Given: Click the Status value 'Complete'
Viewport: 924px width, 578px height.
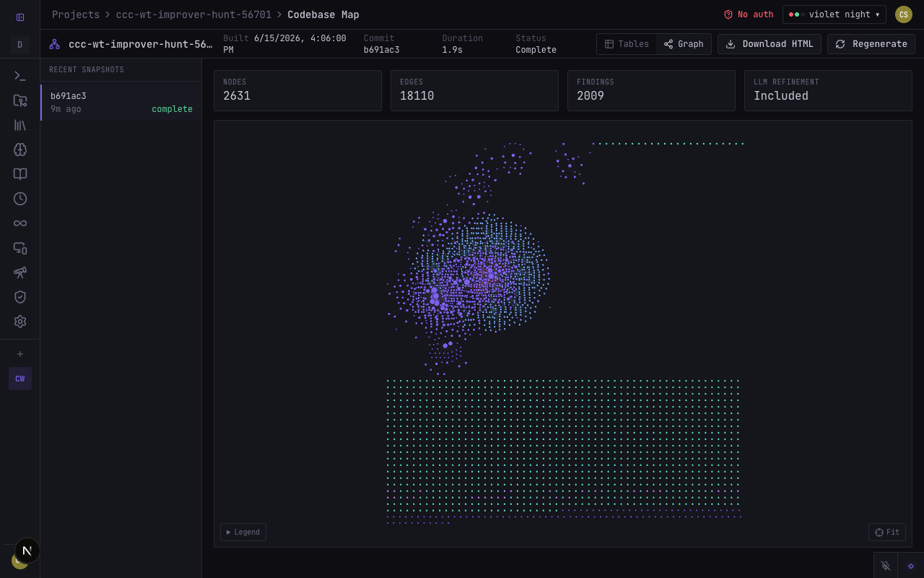Looking at the screenshot, I should 536,50.
